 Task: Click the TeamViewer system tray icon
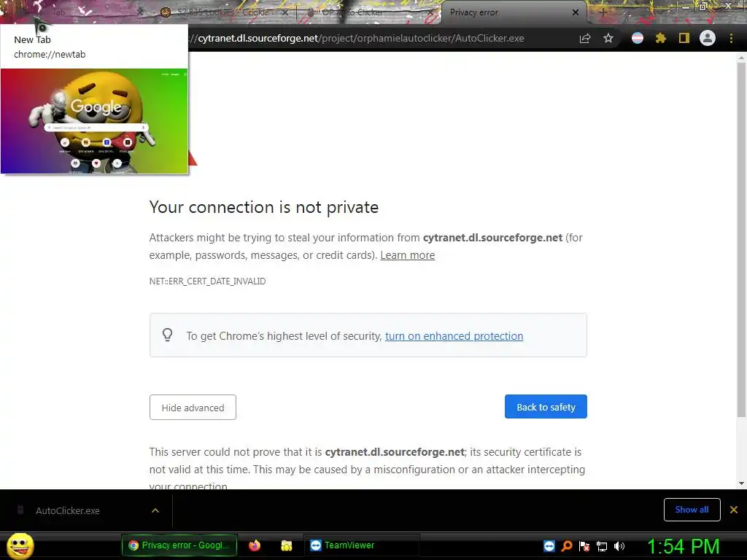549,546
